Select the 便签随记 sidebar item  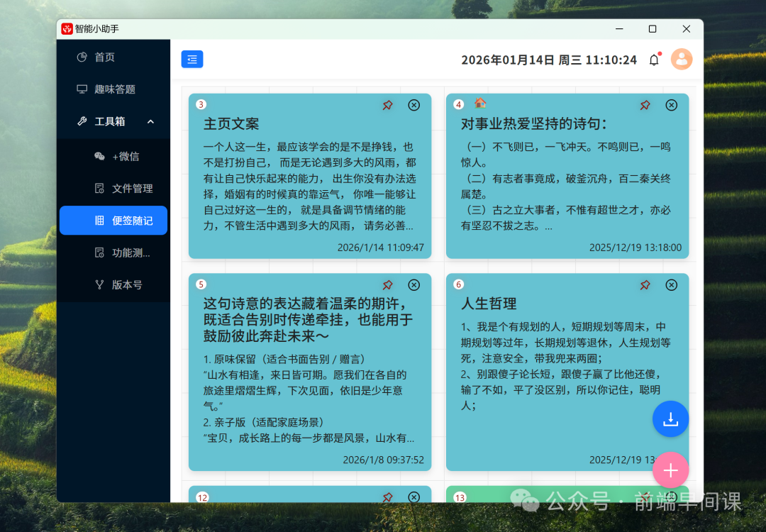pos(113,221)
